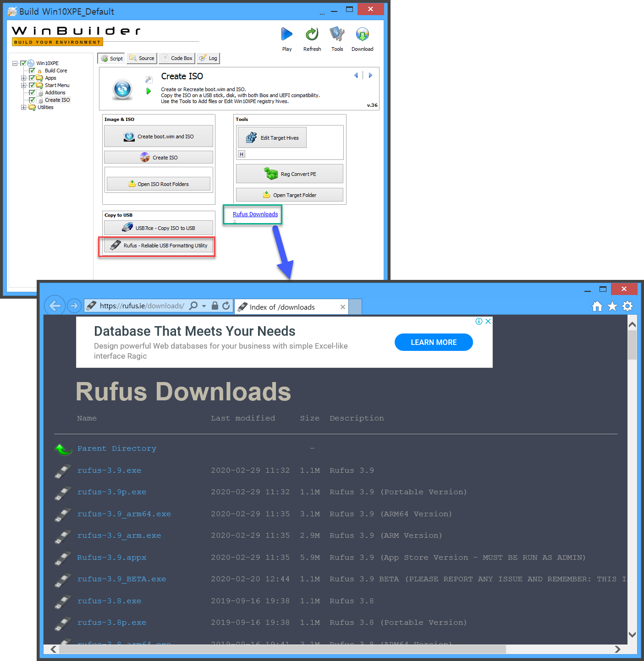
Task: Switch to the Log tab
Action: tap(209, 58)
